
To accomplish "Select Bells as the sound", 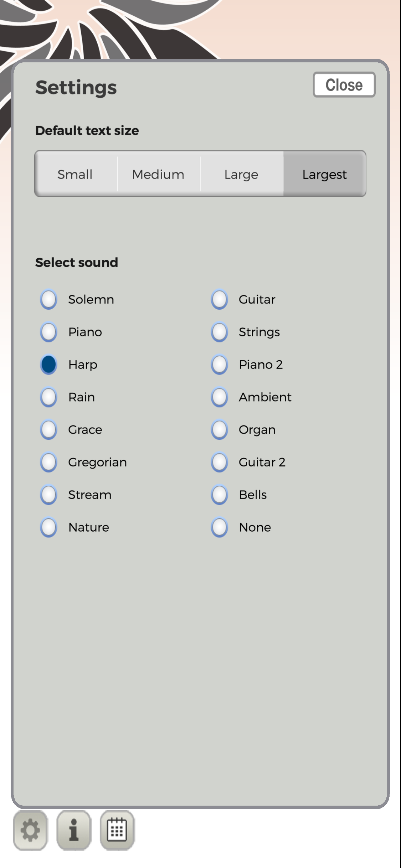I will (219, 495).
